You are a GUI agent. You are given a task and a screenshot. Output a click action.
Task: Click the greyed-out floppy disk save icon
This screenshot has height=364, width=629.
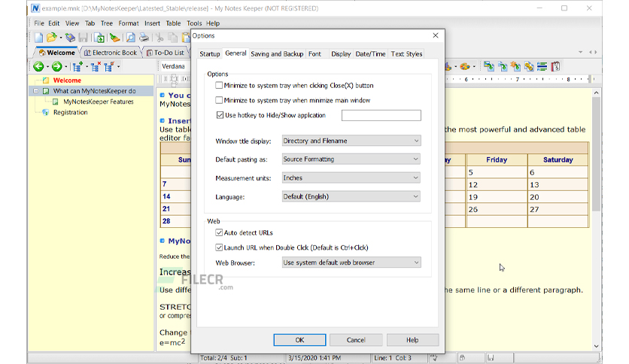(x=83, y=38)
